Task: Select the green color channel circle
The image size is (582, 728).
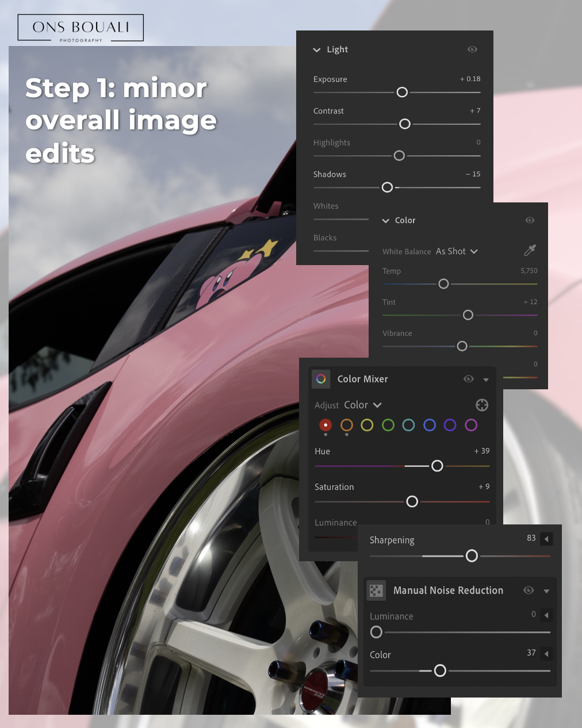Action: [388, 425]
